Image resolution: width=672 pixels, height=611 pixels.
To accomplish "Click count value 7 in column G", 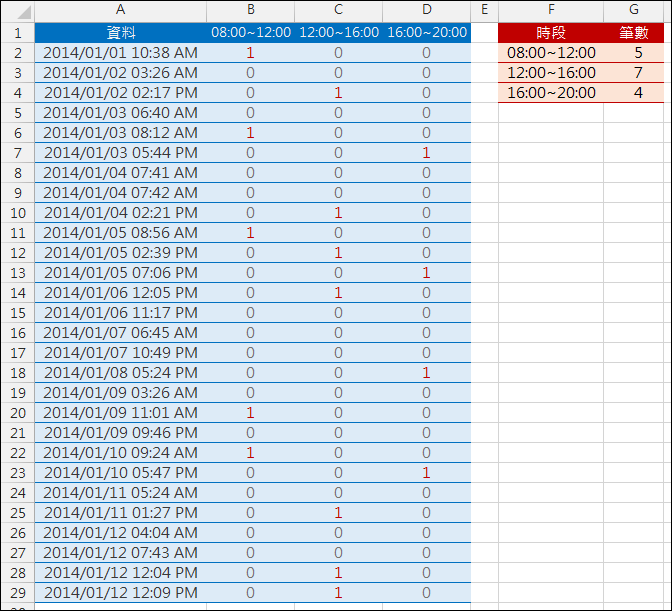I will [x=638, y=73].
